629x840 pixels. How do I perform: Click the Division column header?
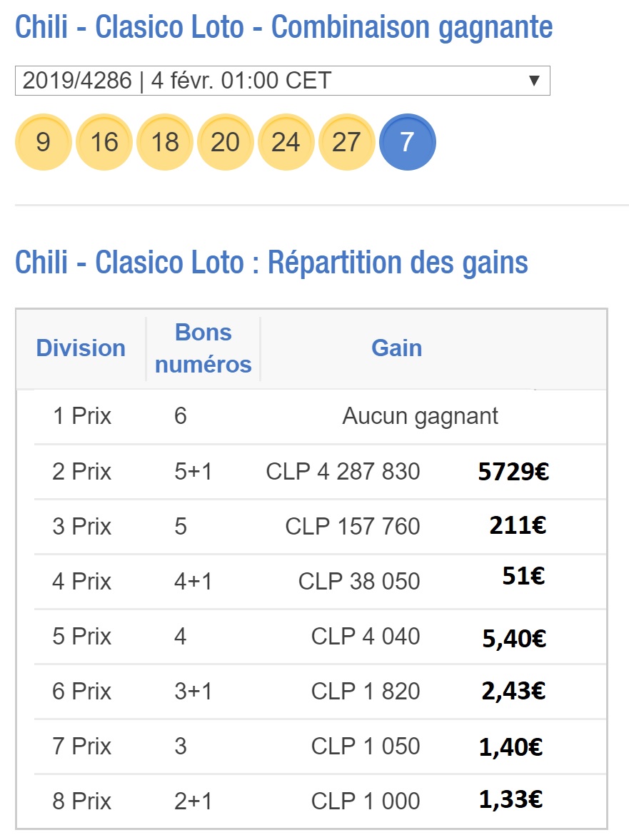(81, 348)
